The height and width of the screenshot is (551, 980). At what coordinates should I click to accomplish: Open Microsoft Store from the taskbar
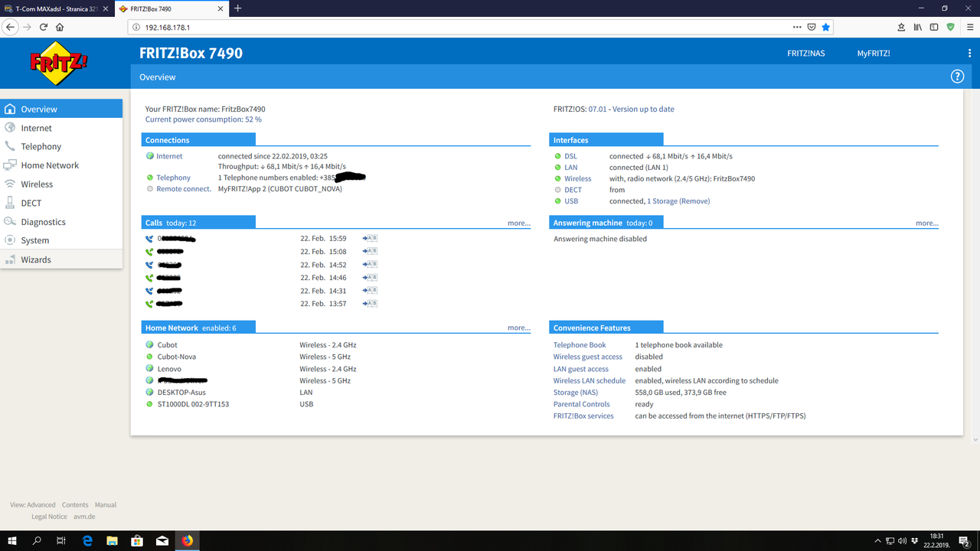coord(137,540)
